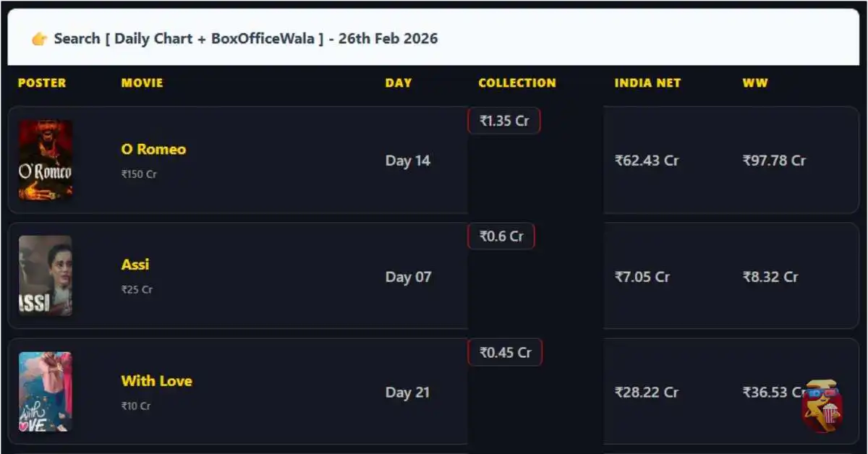The width and height of the screenshot is (868, 454).
Task: Open the O Romeo movie page
Action: tap(153, 149)
